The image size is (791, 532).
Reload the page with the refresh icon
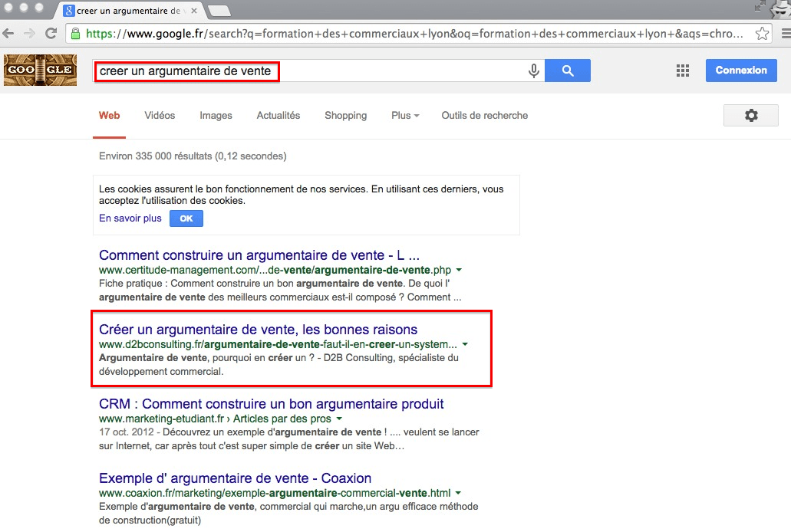[x=51, y=34]
